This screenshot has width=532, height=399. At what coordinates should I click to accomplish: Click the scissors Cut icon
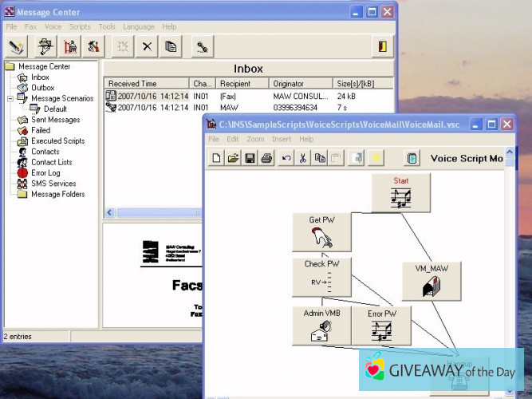coord(303,158)
